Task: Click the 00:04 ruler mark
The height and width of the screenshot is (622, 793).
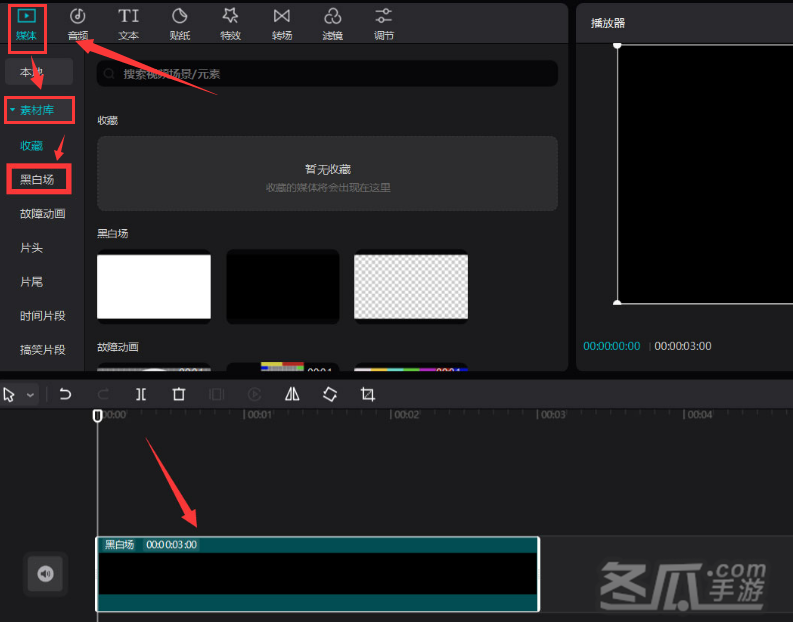Action: 699,415
